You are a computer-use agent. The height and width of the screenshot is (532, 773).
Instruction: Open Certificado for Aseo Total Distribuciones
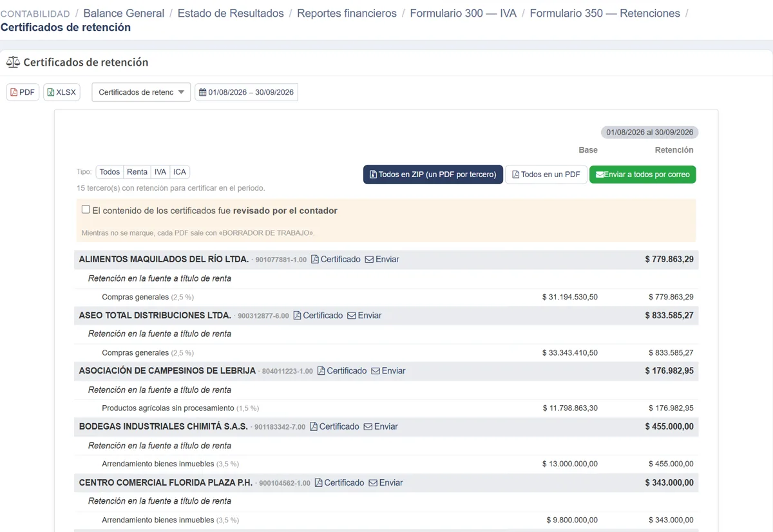[x=318, y=316]
